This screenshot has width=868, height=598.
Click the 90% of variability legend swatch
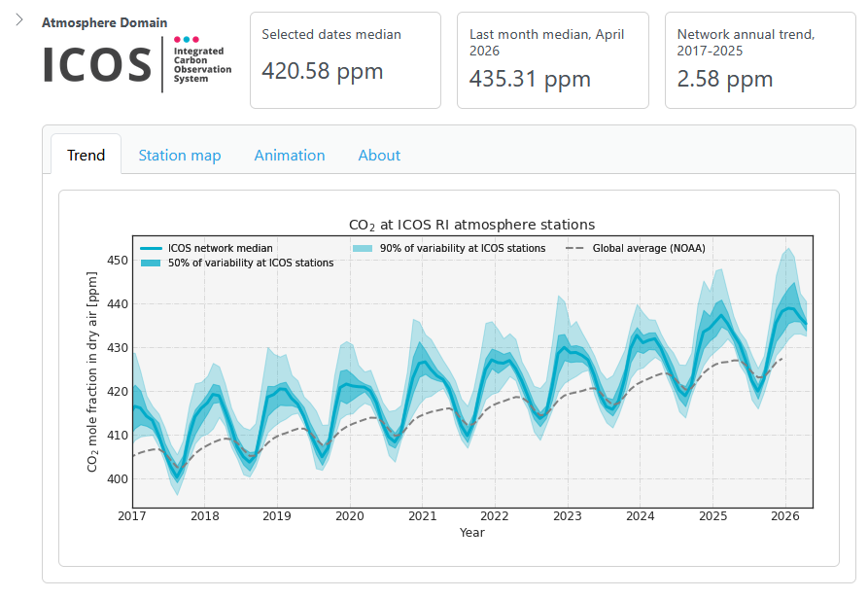tap(363, 248)
